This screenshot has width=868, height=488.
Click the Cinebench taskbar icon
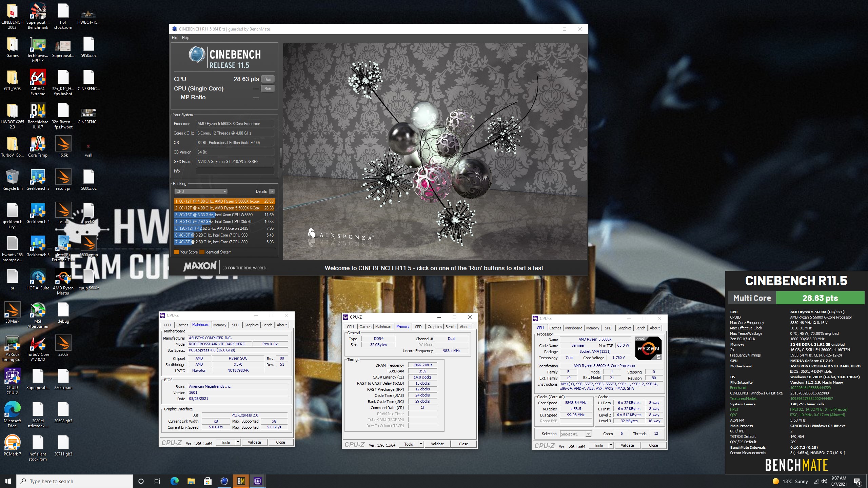coord(224,481)
